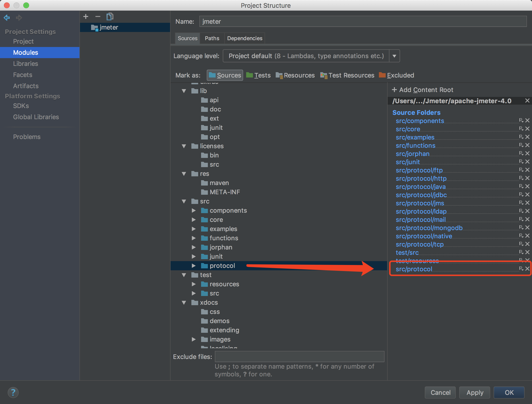
Task: Collapse the xdocs folder
Action: 184,303
